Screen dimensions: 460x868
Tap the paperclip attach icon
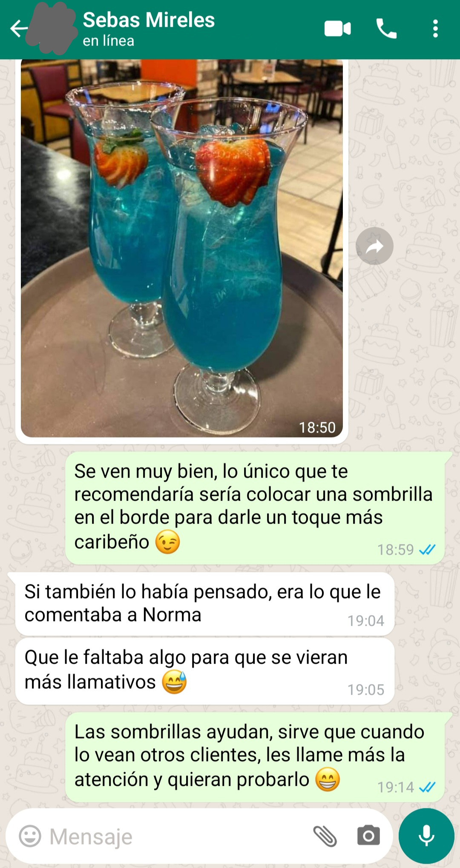(325, 836)
